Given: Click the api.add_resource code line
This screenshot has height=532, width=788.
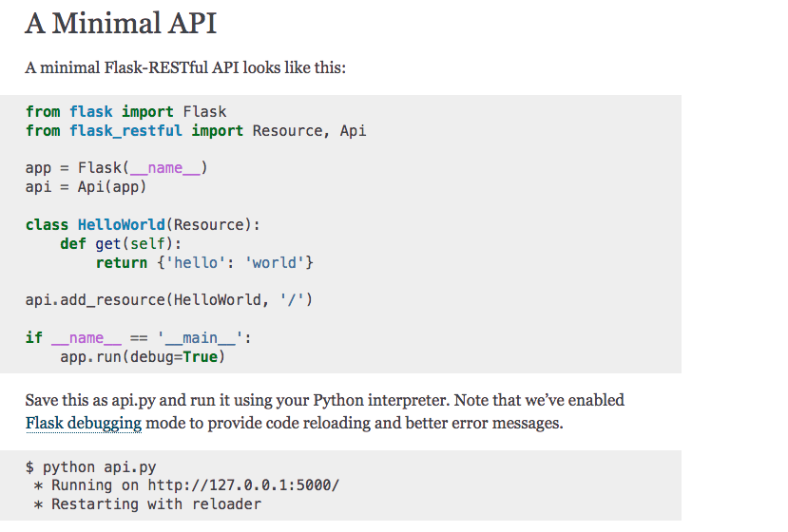Looking at the screenshot, I should click(168, 300).
